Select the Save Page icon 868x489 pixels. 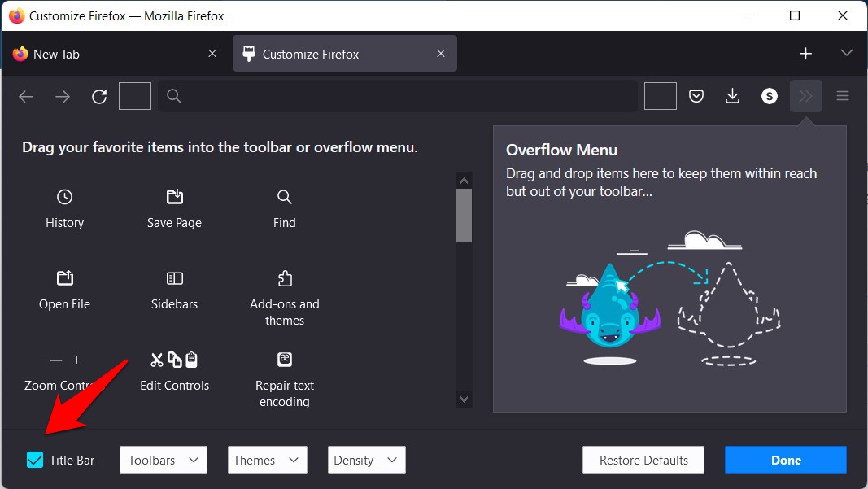pyautogui.click(x=174, y=197)
